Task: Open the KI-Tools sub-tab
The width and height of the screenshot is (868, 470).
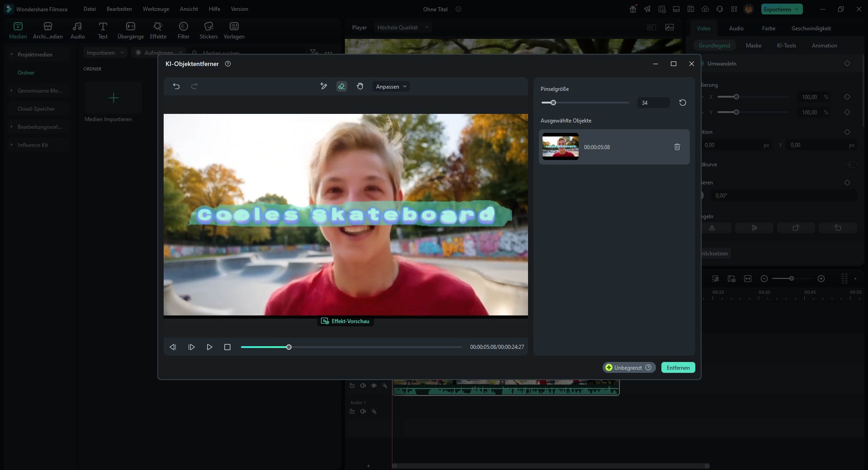Action: pos(787,45)
